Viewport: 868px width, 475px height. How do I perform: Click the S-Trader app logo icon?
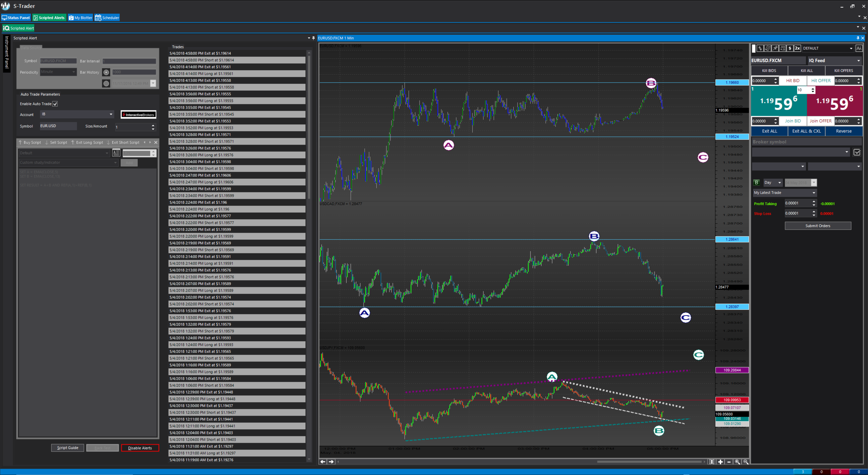(6, 6)
